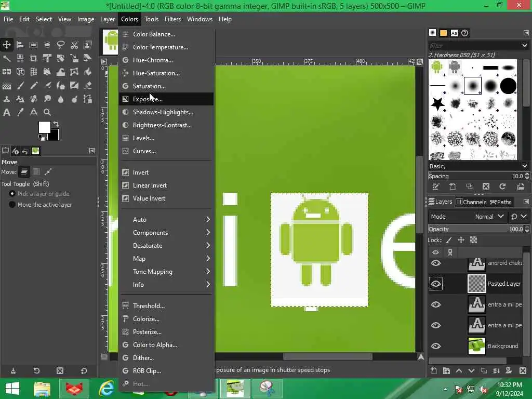
Task: Expand the Desaturate submenu
Action: pyautogui.click(x=167, y=246)
